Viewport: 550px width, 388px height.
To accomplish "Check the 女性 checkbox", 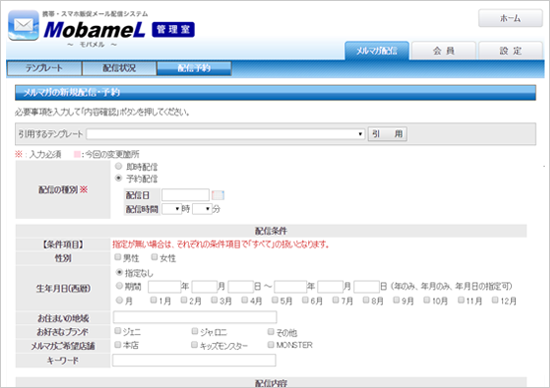I will 154,257.
